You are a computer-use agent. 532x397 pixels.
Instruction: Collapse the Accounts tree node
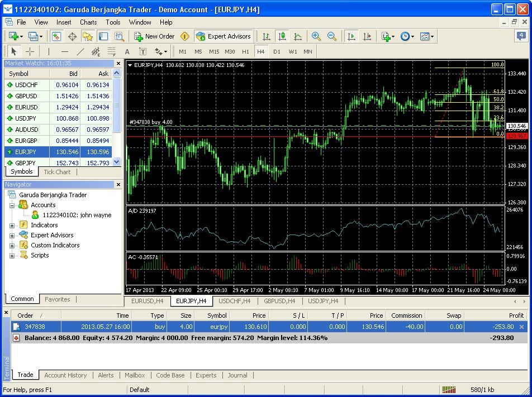click(x=12, y=205)
